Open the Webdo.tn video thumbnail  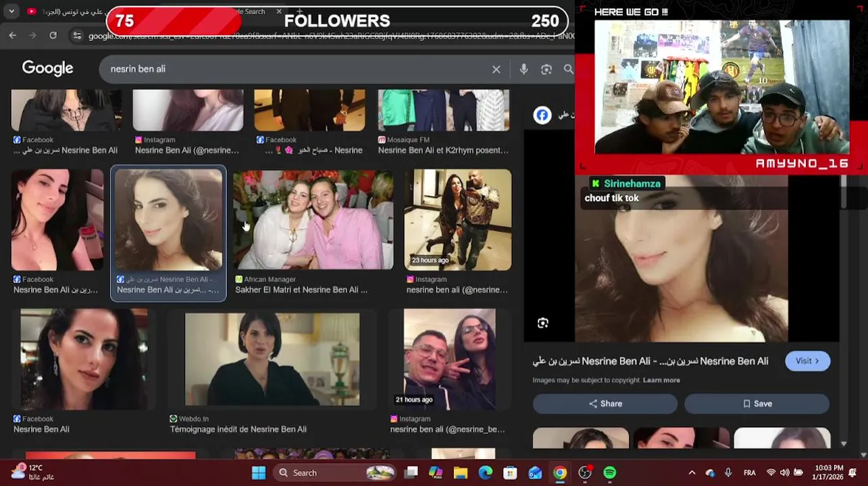point(272,359)
